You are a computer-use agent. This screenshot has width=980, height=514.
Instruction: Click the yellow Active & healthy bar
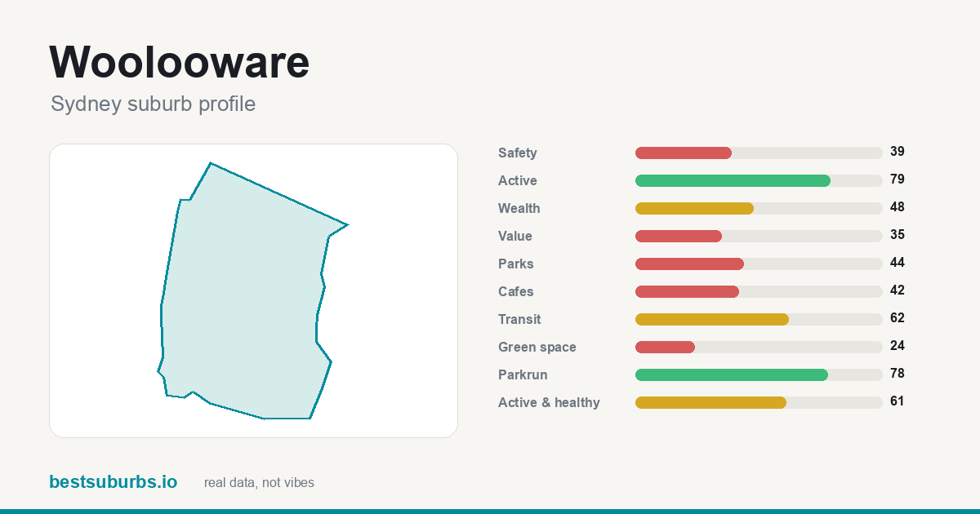click(x=710, y=402)
